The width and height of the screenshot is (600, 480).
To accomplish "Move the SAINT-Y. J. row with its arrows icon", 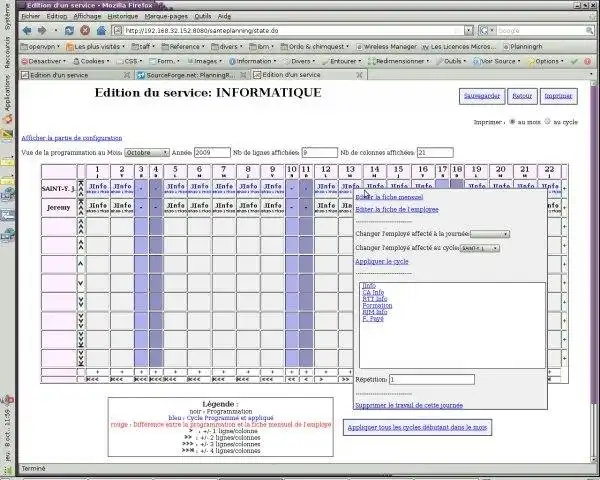I will (81, 188).
